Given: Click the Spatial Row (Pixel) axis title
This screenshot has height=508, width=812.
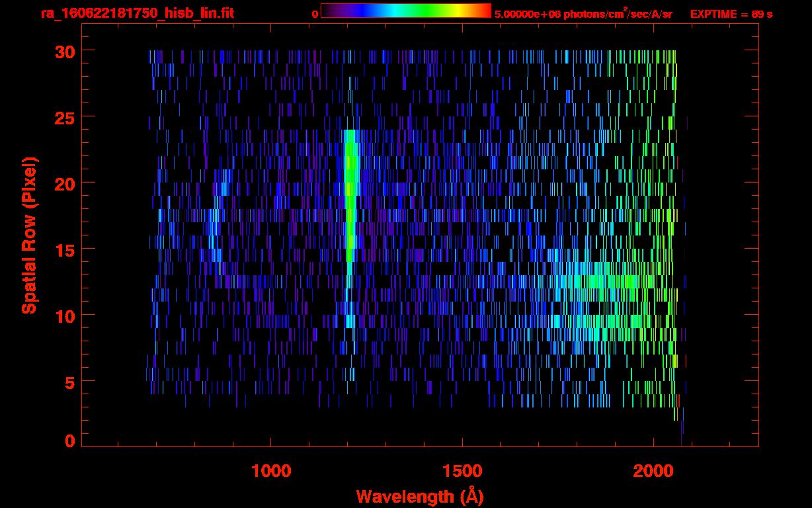Looking at the screenshot, I should tap(29, 235).
